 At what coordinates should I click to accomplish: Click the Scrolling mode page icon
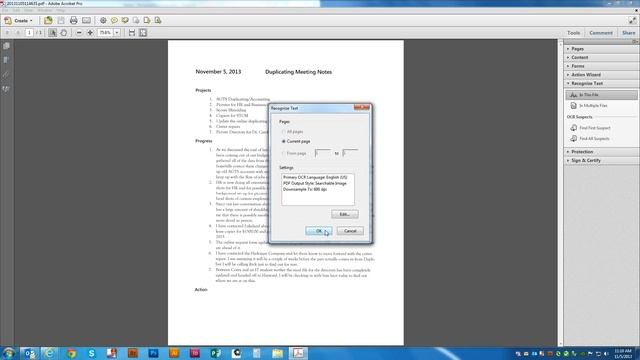132,33
